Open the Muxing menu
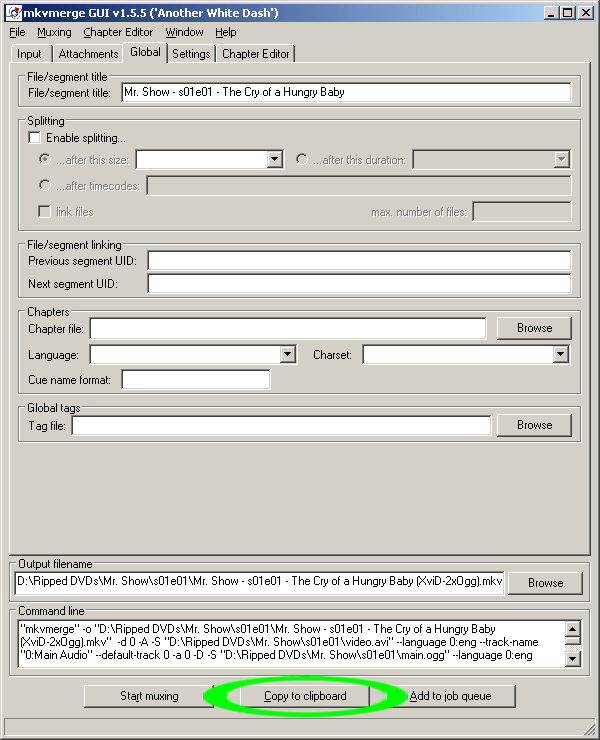This screenshot has height=740, width=600. point(54,32)
